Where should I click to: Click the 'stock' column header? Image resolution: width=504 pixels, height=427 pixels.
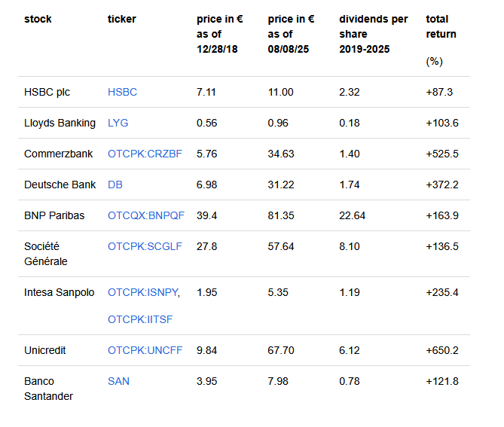pyautogui.click(x=38, y=19)
